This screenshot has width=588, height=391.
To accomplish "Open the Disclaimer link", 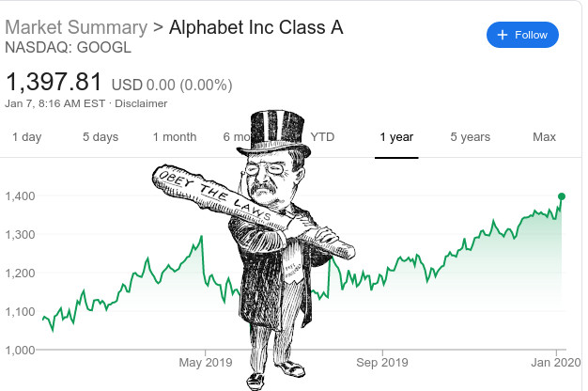I will [141, 103].
